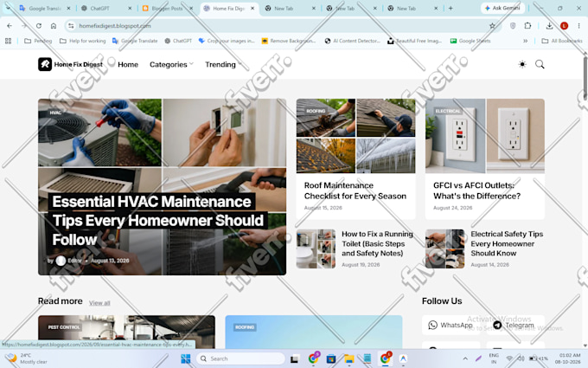Open How to Fix a Running Toilet article

coord(377,243)
